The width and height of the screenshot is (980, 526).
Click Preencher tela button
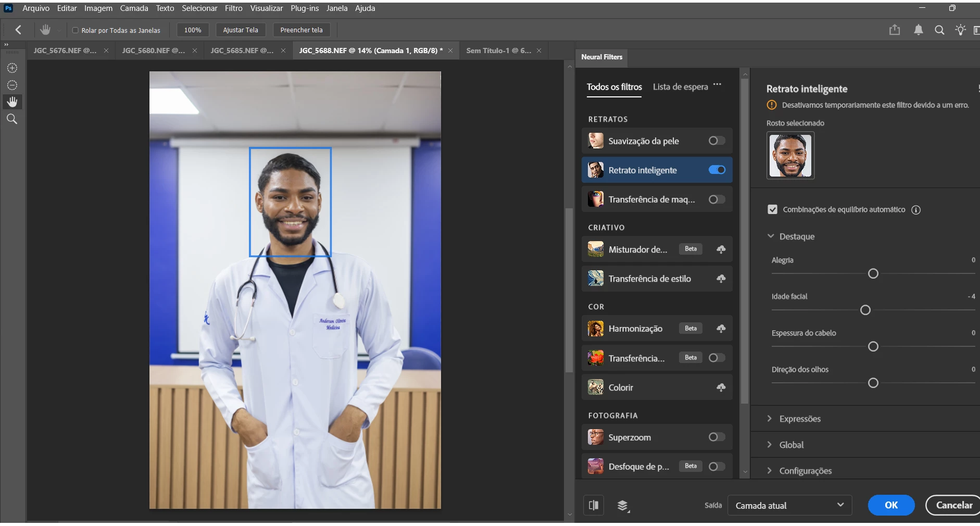pos(301,30)
